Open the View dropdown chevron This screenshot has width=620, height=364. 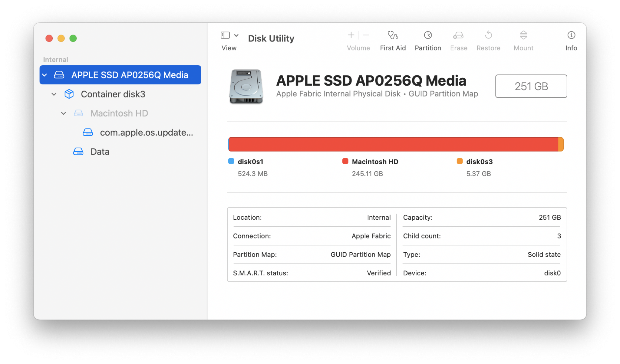click(x=237, y=35)
